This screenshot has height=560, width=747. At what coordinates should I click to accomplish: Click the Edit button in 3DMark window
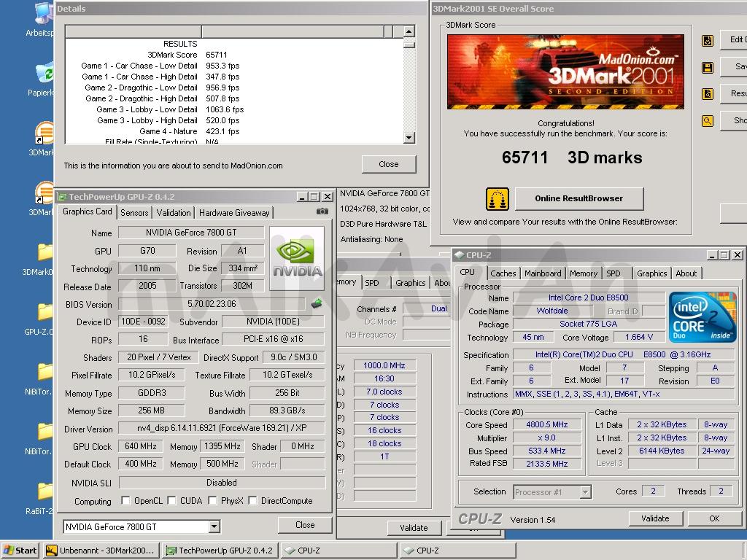point(734,39)
